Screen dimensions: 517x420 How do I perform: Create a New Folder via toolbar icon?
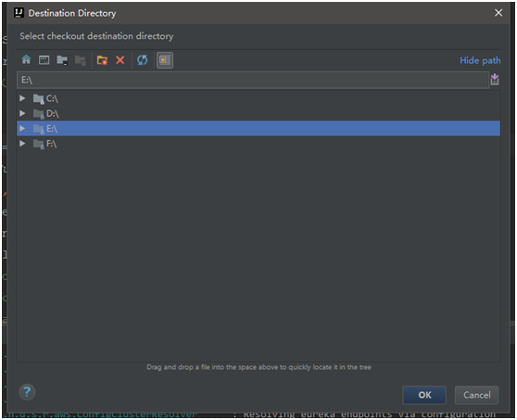tap(102, 60)
